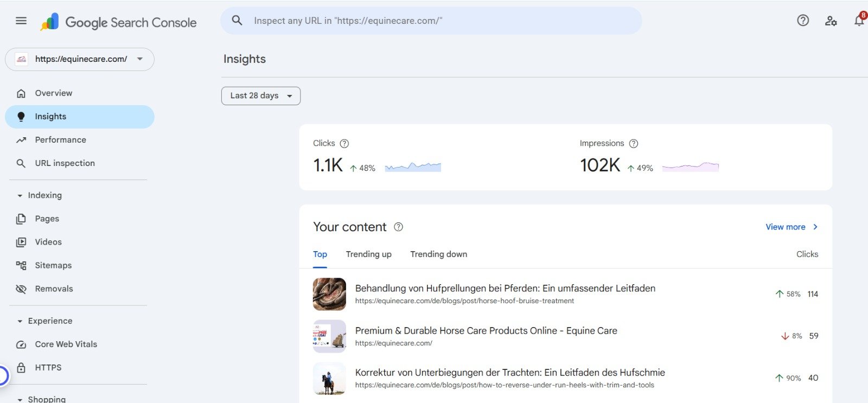Screen dimensions: 868x403
Task: Open the Hufprellungen bei Pferden article link
Action: click(x=505, y=289)
